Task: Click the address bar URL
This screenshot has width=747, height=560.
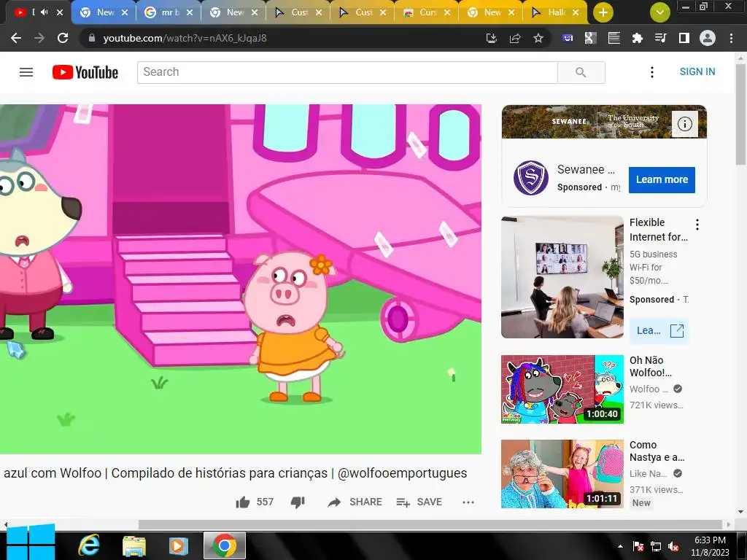Action: coord(185,38)
